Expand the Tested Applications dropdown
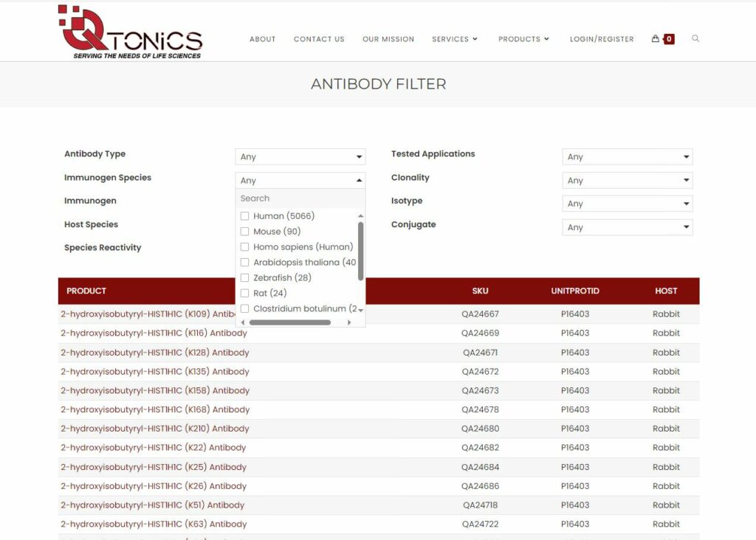This screenshot has height=540, width=756. pyautogui.click(x=627, y=157)
